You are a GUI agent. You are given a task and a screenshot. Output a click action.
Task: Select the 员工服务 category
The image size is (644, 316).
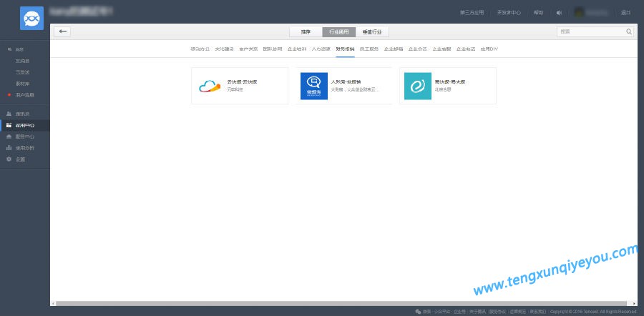tap(369, 49)
